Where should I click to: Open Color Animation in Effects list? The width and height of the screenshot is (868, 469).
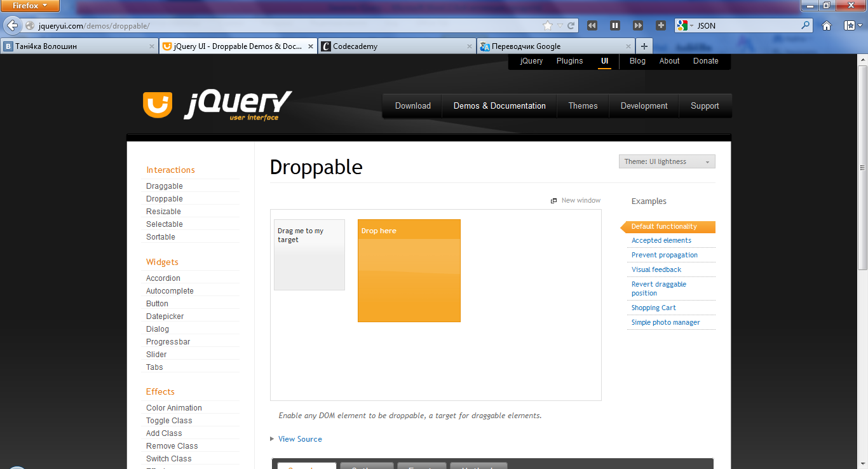[174, 408]
